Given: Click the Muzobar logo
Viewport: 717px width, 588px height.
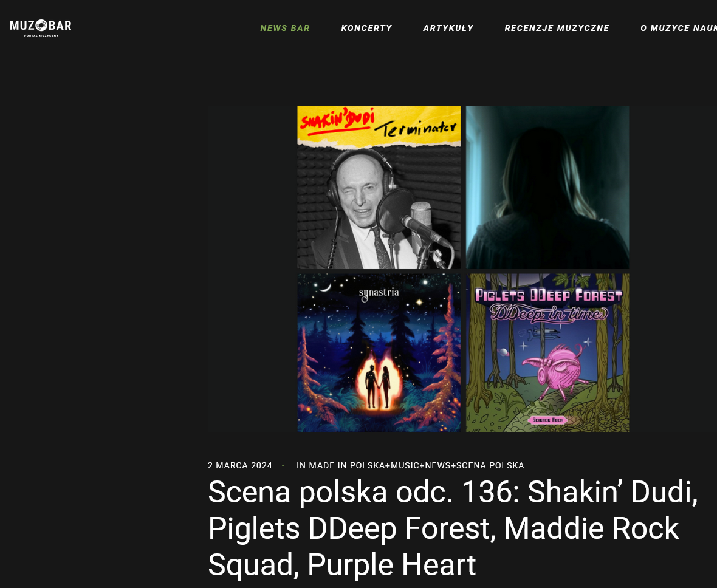Looking at the screenshot, I should click(x=41, y=28).
